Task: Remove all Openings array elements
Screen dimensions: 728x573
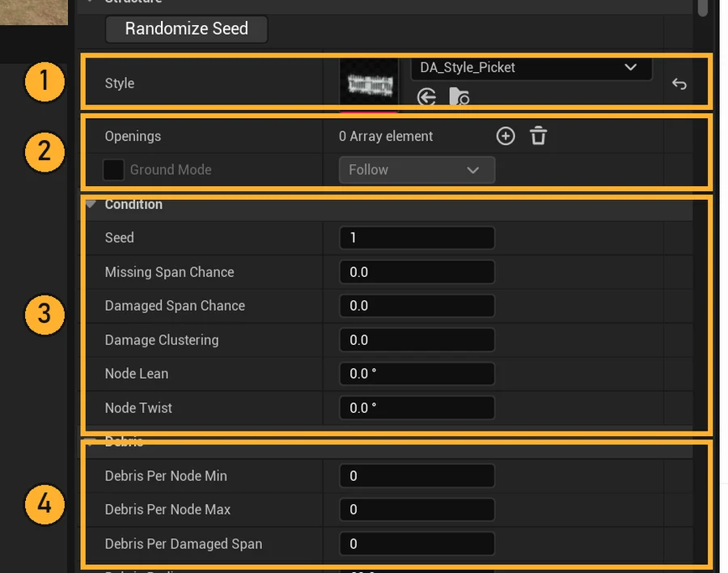Action: [x=538, y=136]
